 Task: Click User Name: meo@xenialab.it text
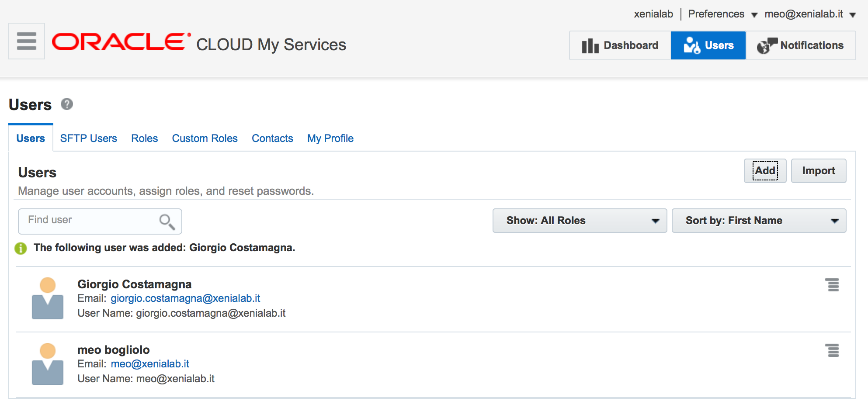click(x=146, y=379)
